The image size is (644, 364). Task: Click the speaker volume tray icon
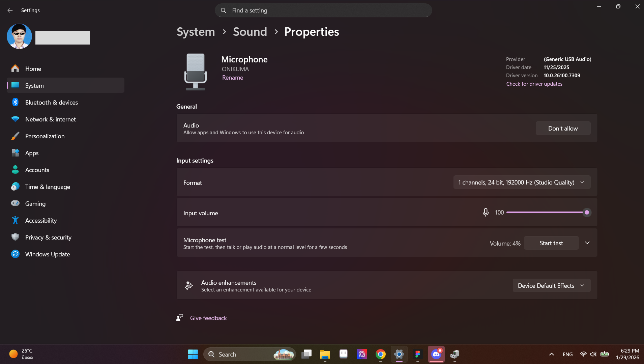click(593, 354)
